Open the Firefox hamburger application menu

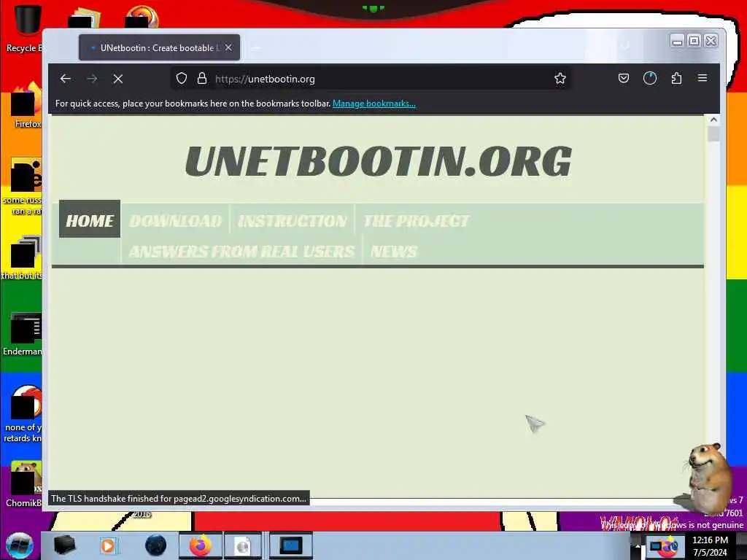tap(703, 78)
